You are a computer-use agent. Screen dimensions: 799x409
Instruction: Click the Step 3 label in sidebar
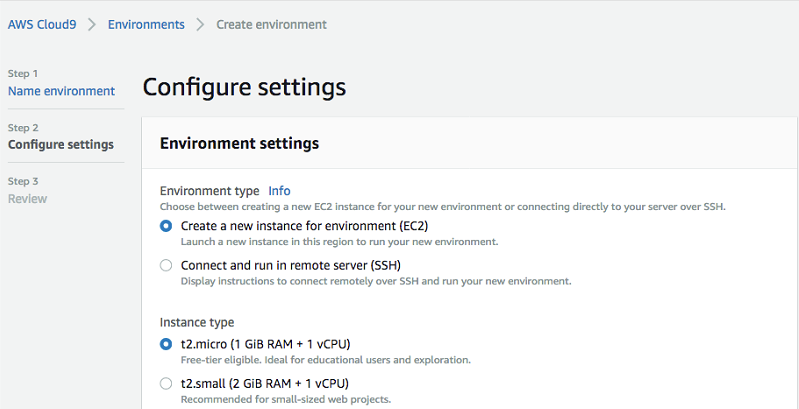coord(22,182)
